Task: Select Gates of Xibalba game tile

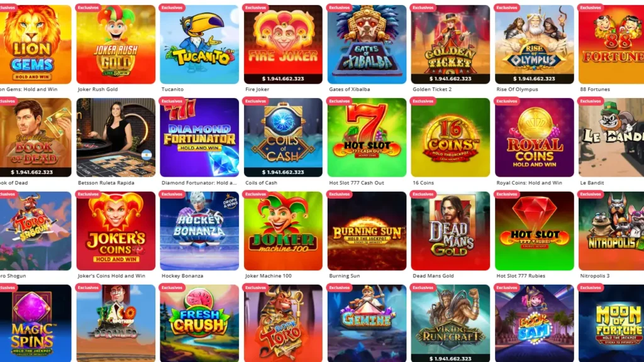Action: click(x=367, y=45)
